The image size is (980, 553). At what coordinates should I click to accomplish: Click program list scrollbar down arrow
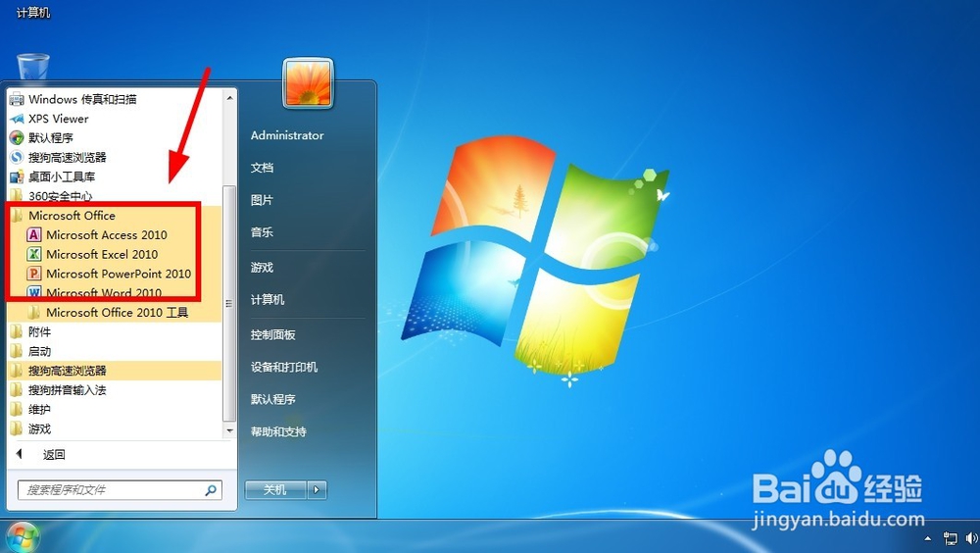click(229, 430)
